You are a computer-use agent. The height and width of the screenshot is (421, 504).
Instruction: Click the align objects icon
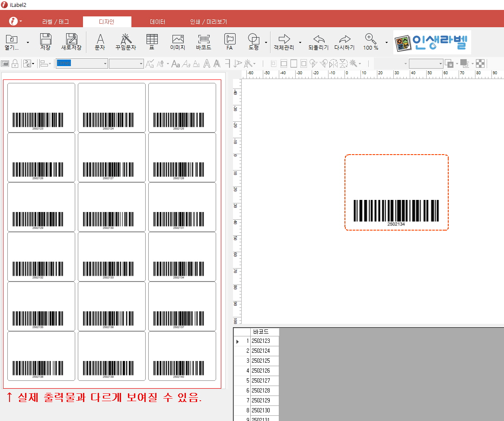pyautogui.click(x=44, y=63)
